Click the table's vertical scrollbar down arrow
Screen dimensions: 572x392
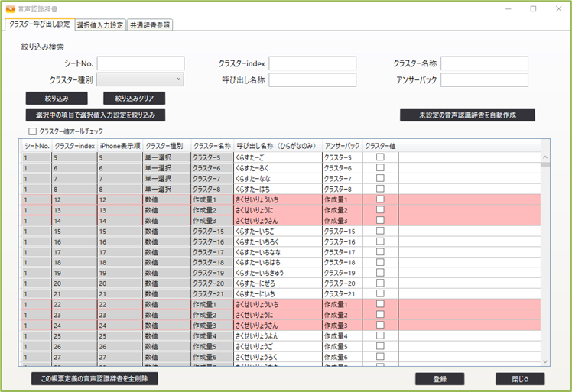click(x=545, y=361)
